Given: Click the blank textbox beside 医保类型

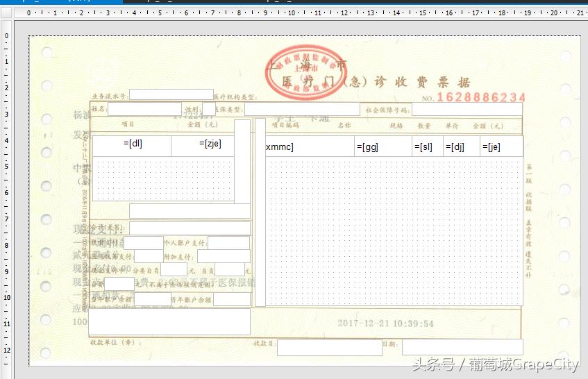Looking at the screenshot, I should (x=302, y=109).
